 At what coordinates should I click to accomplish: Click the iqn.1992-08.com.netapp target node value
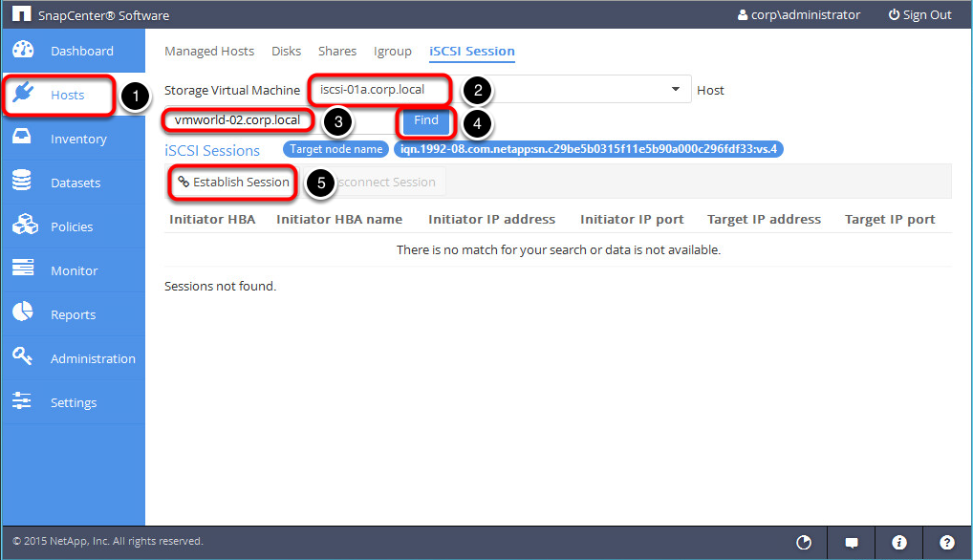click(588, 149)
